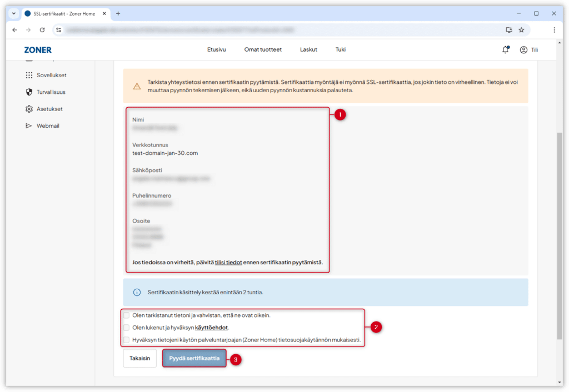This screenshot has width=569, height=392.
Task: Go to Etusivu in top navigation
Action: pyautogui.click(x=216, y=49)
